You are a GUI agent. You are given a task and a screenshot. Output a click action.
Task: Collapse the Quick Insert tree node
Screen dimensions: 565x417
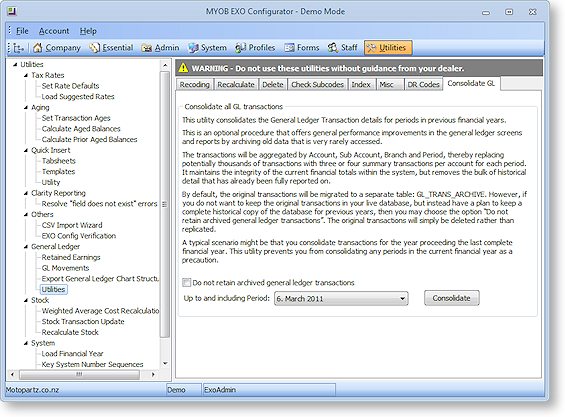pyautogui.click(x=26, y=150)
